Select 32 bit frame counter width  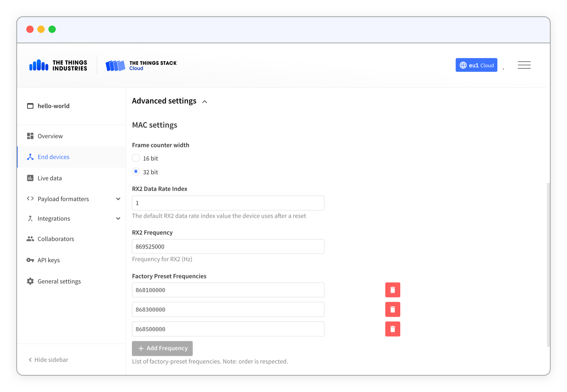tap(136, 172)
